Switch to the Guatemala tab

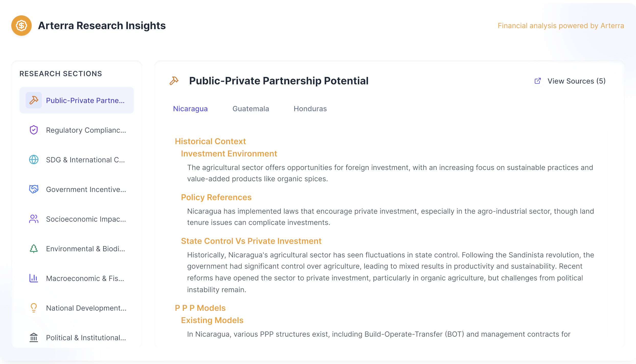click(251, 109)
